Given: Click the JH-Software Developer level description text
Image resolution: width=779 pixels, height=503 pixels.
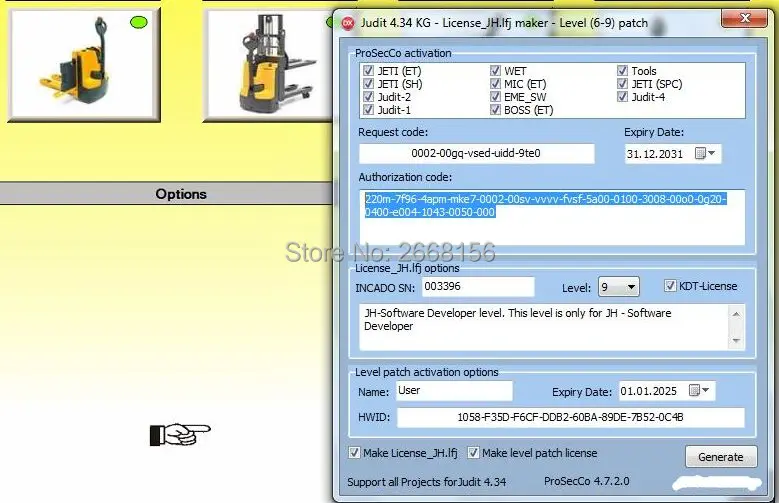Looking at the screenshot, I should tap(518, 319).
